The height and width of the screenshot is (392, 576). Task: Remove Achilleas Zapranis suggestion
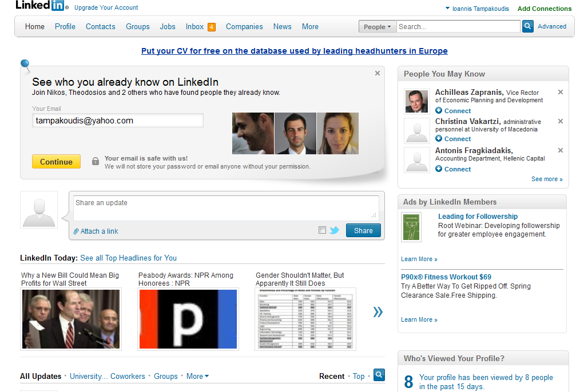click(561, 92)
